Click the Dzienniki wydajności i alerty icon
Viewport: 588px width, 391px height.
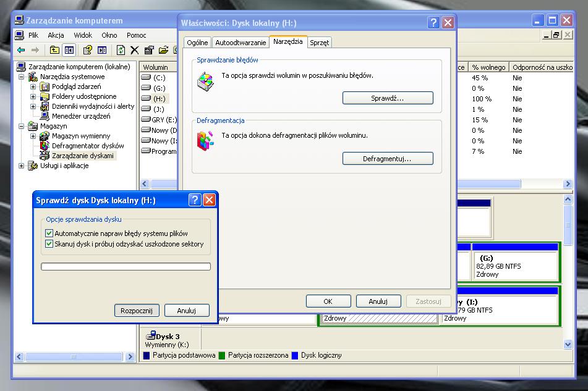(x=45, y=106)
